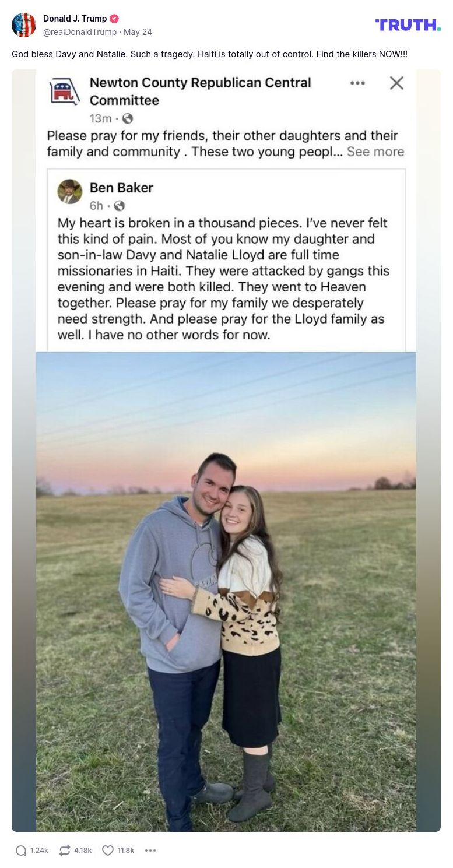Expand the truncated text via 'See more'
453x868 pixels.
(x=375, y=152)
